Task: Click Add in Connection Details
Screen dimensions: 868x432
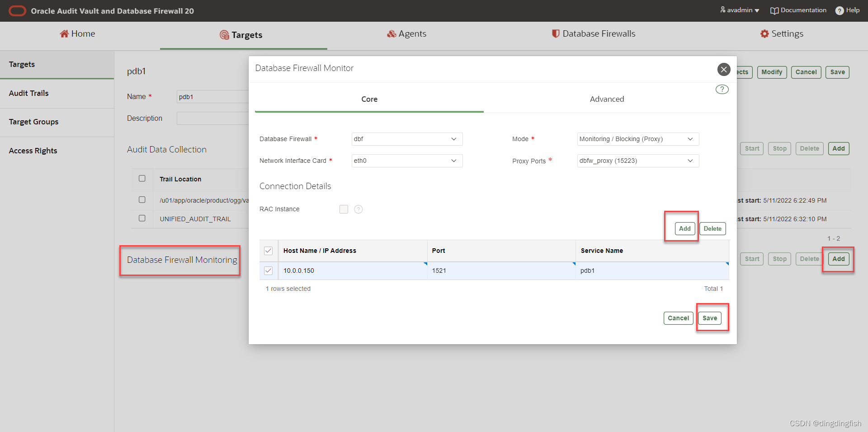Action: pos(684,228)
